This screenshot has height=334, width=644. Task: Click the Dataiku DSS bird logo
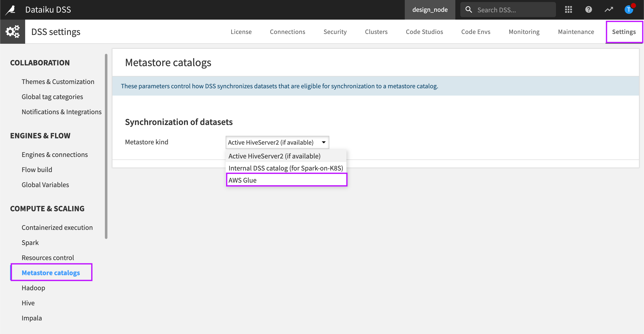[10, 10]
